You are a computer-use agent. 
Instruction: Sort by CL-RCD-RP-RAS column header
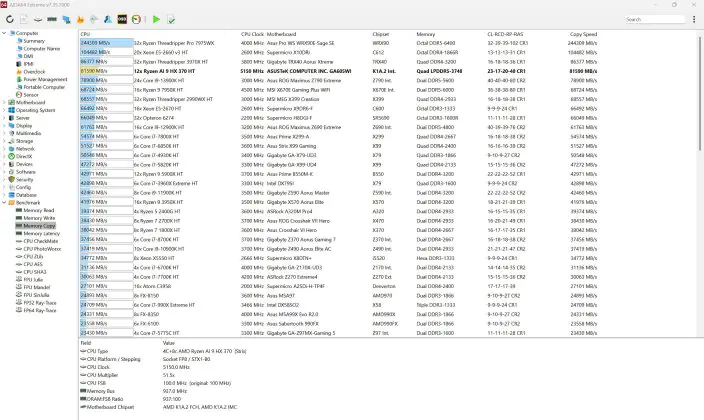click(505, 34)
